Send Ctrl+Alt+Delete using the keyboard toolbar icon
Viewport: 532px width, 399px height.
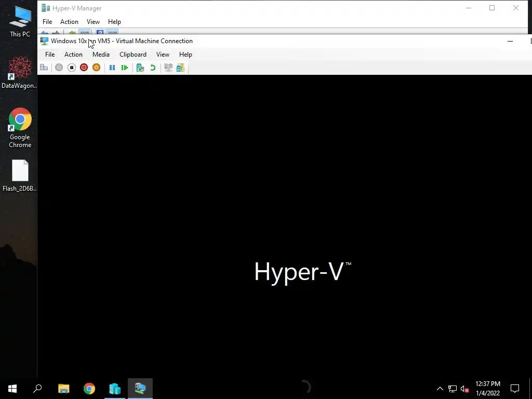44,68
